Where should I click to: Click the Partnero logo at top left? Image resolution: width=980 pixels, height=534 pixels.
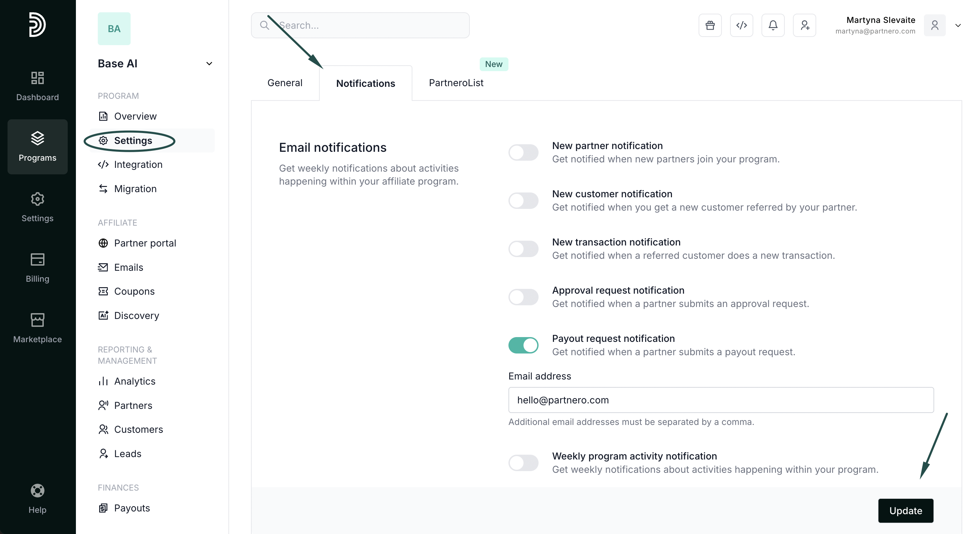pos(37,25)
